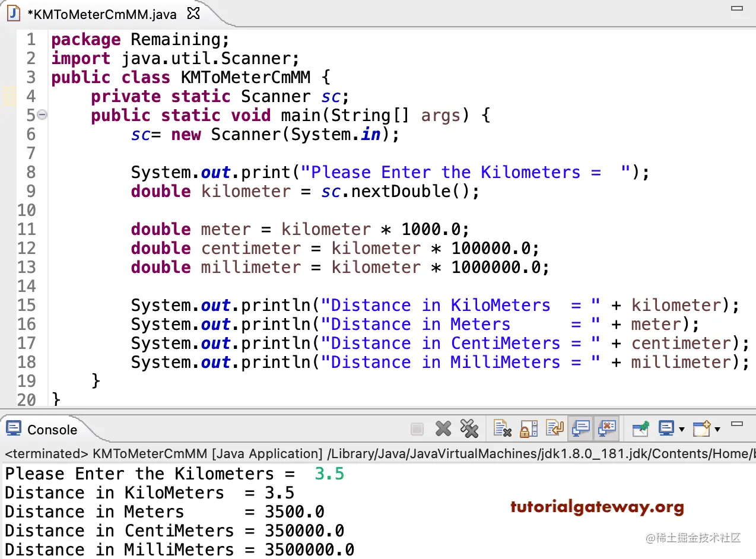The height and width of the screenshot is (559, 756).
Task: Open the Display Selected Console dropdown arrow
Action: 681,429
